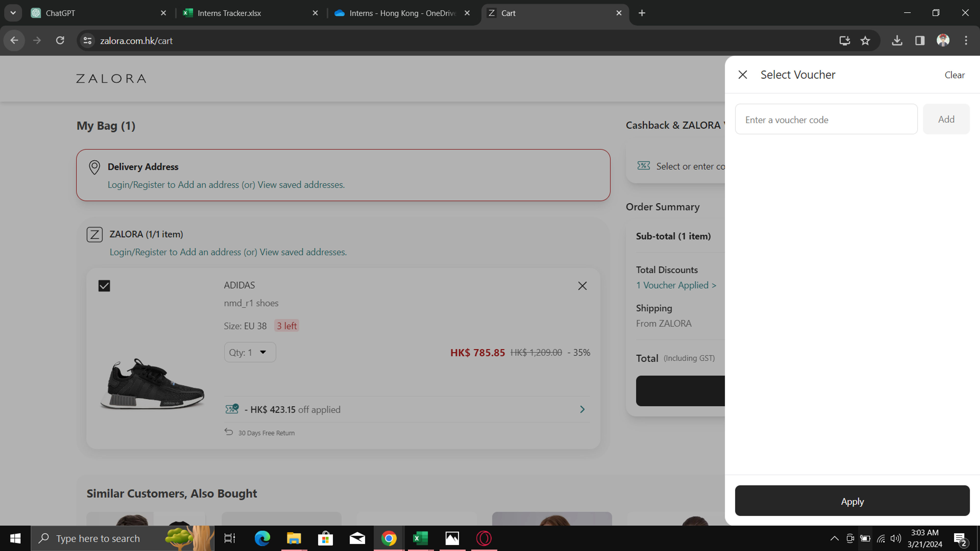This screenshot has width=980, height=551.
Task: Click the delivery address location pin icon
Action: 94,167
